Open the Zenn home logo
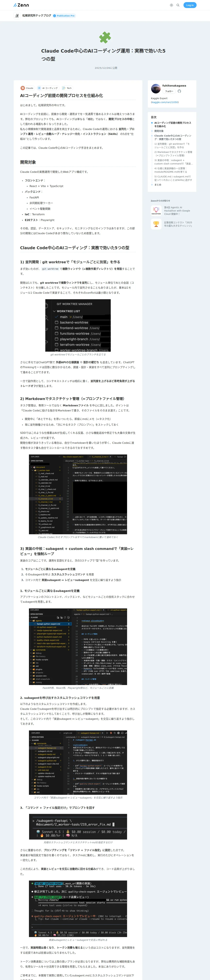 (21, 5)
